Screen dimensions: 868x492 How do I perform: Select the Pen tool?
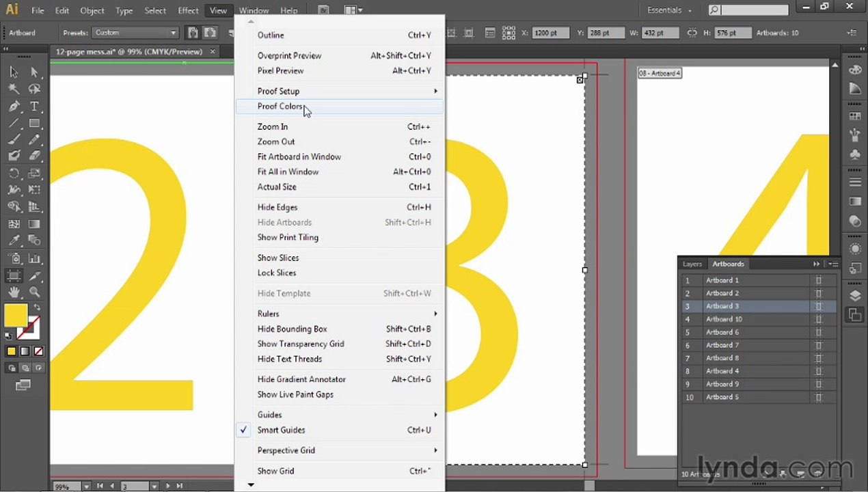click(14, 106)
